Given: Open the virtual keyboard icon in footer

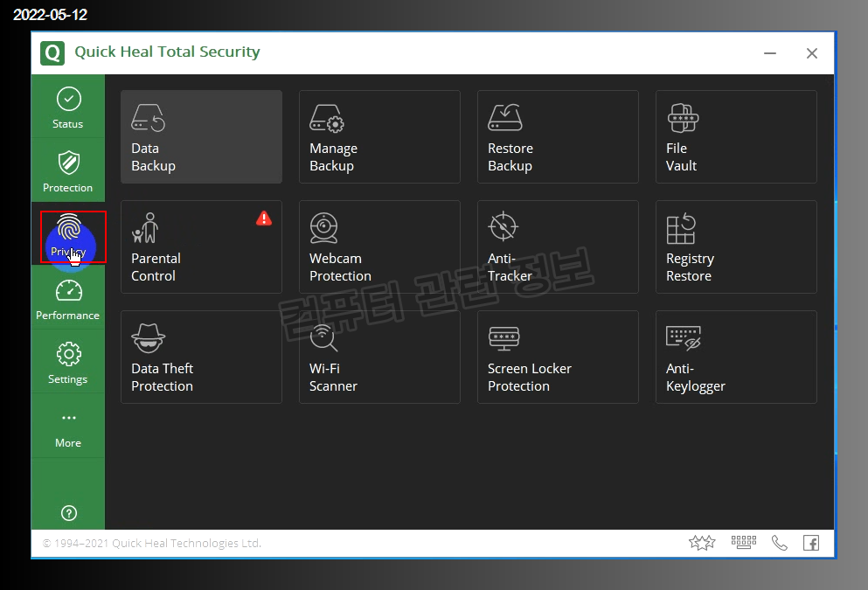Looking at the screenshot, I should (744, 543).
